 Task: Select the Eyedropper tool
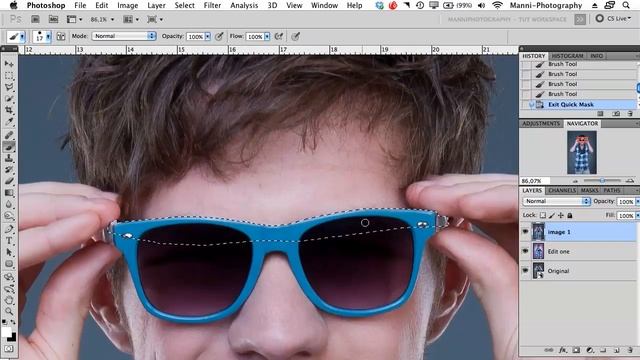pyautogui.click(x=9, y=121)
